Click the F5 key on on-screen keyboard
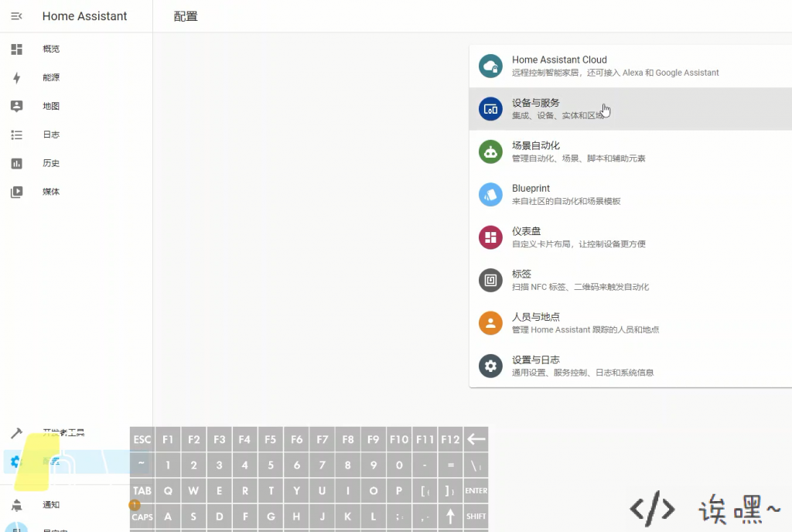This screenshot has width=792, height=532. coord(270,440)
